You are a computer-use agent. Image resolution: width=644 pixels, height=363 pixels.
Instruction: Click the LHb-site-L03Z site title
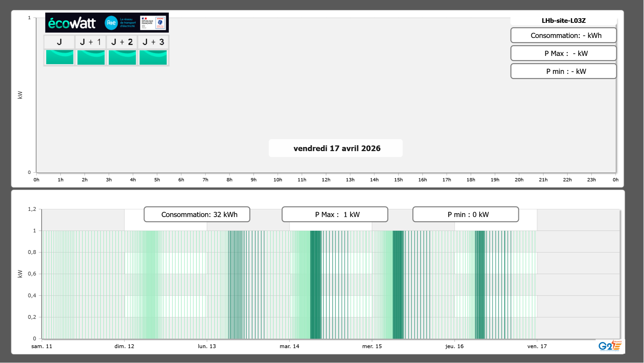click(563, 21)
